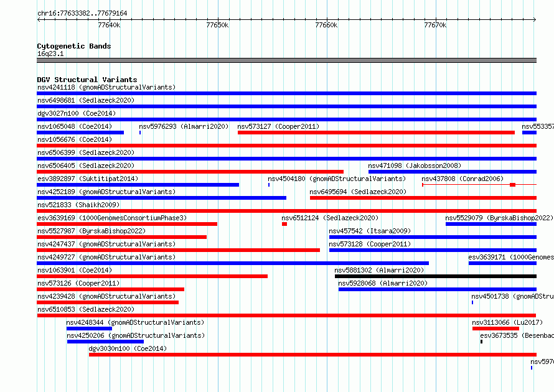
Task: Click nsv573126 Cooper2011 label
Action: click(78, 283)
